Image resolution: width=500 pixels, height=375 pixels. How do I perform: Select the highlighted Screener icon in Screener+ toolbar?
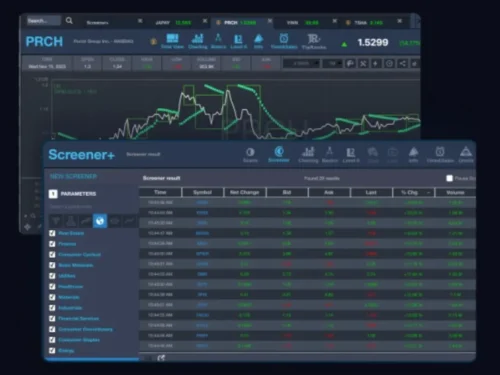[279, 154]
